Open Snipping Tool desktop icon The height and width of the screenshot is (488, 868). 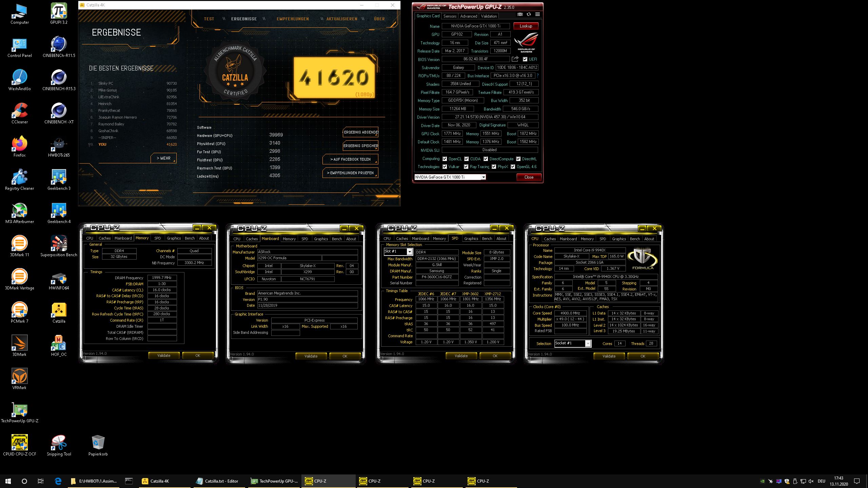pyautogui.click(x=59, y=445)
